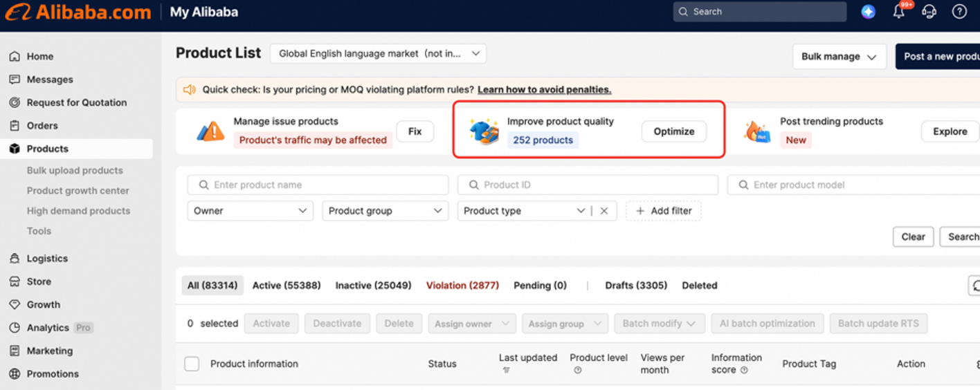This screenshot has height=390, width=980.
Task: Open the Tools submenu item
Action: click(39, 231)
